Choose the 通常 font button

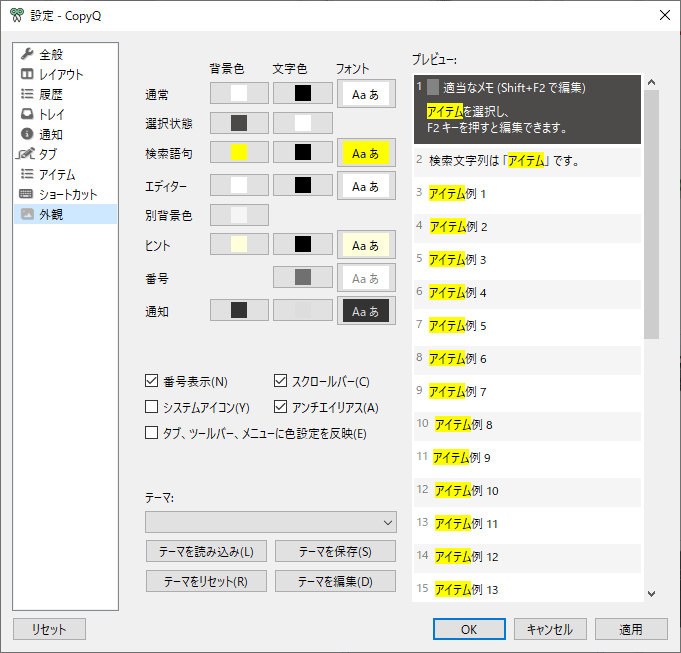tap(366, 93)
